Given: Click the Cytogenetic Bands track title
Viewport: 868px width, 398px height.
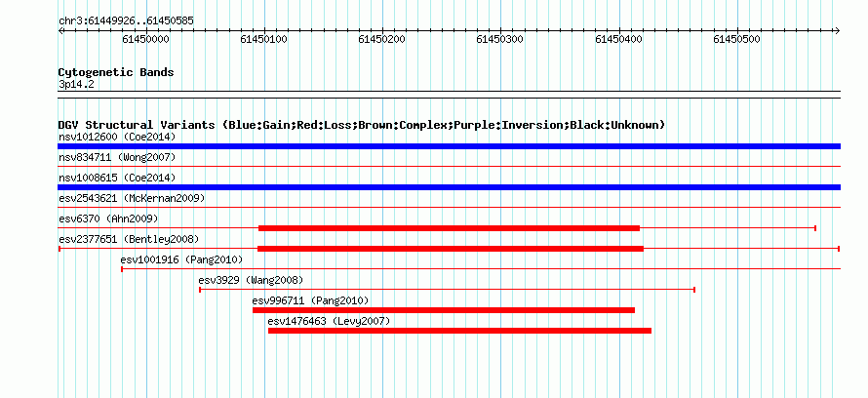Looking at the screenshot, I should tap(116, 72).
